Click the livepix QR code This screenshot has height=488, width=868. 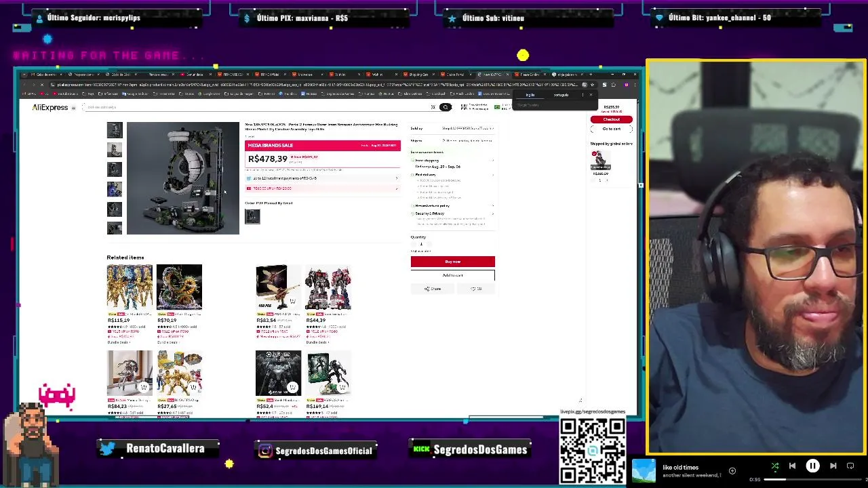593,451
